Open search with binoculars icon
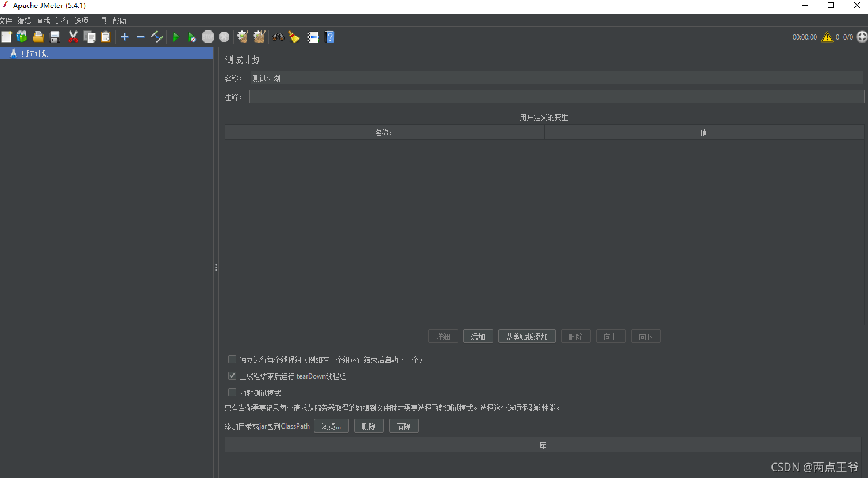Screen dimensions: 868x478 click(278, 37)
